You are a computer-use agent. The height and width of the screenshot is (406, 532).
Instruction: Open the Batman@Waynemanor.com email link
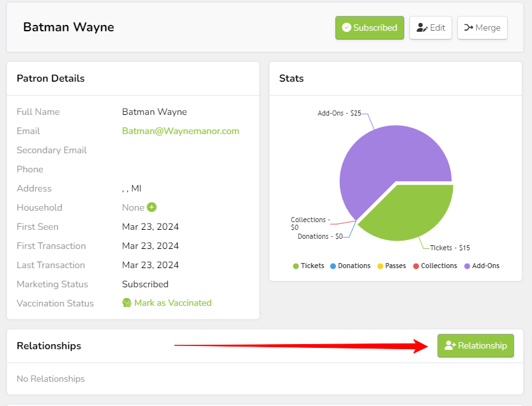coord(180,131)
